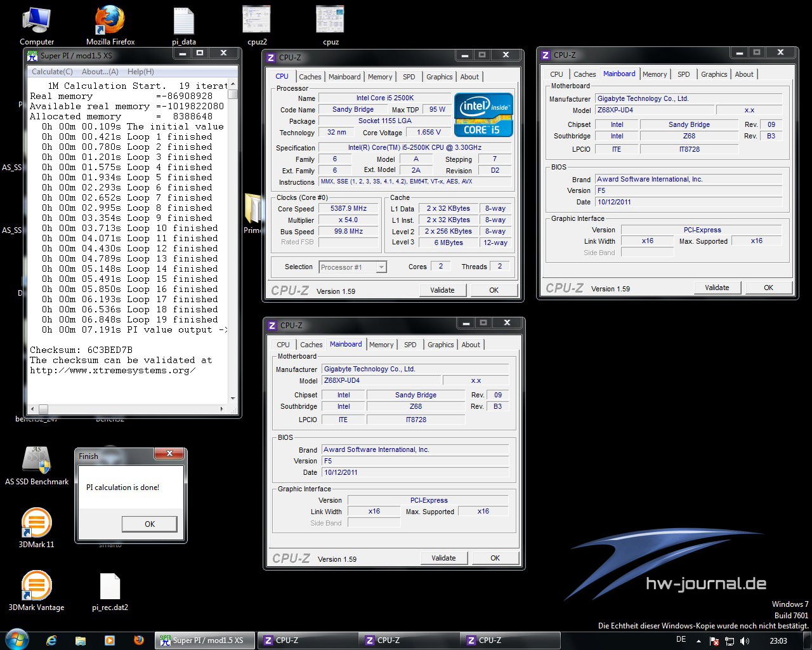Open the Computer desktop icon
Image resolution: width=812 pixels, height=650 pixels.
tap(37, 25)
